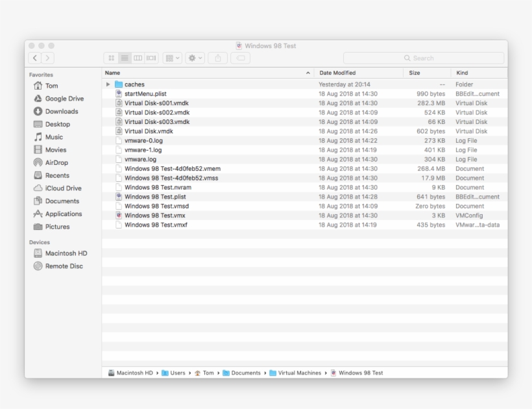Click Virtual Machines in the path bar
This screenshot has height=409, width=532.
click(x=295, y=373)
